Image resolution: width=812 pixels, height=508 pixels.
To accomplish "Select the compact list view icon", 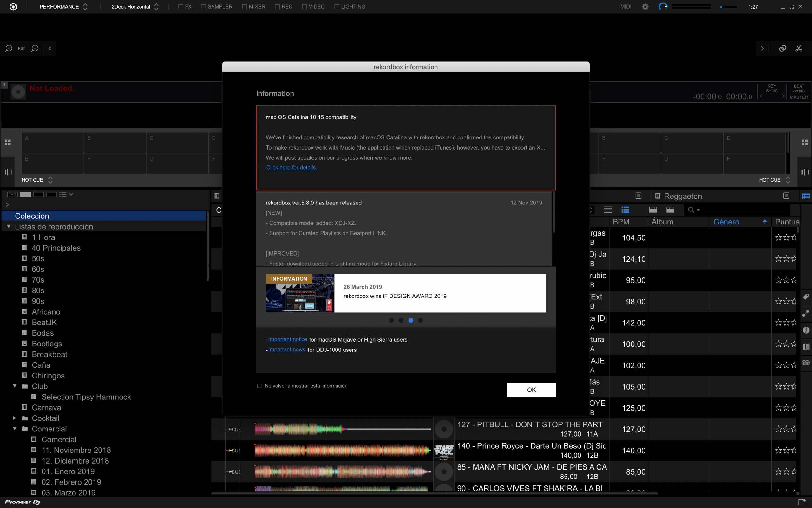I will [608, 210].
